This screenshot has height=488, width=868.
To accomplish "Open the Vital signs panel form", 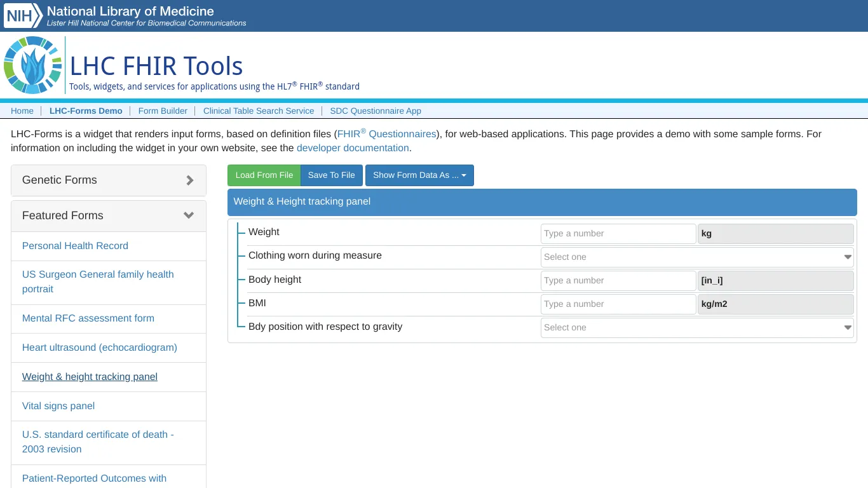I will [x=58, y=406].
